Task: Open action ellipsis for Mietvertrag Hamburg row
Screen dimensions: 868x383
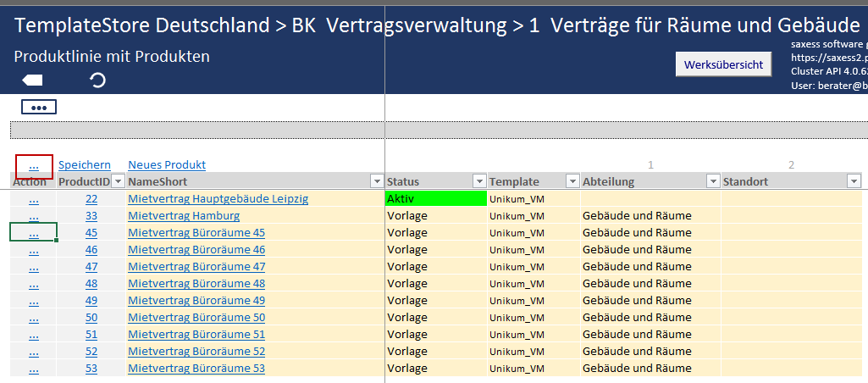Action: click(x=34, y=216)
